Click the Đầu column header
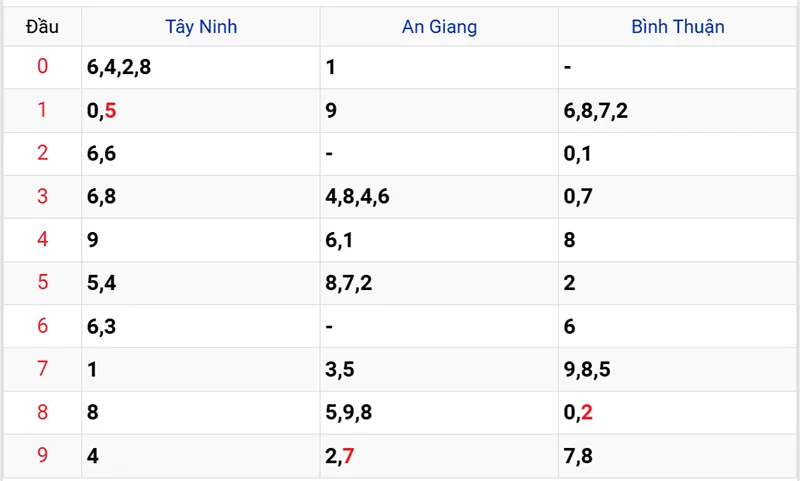The image size is (800, 481). 42,27
